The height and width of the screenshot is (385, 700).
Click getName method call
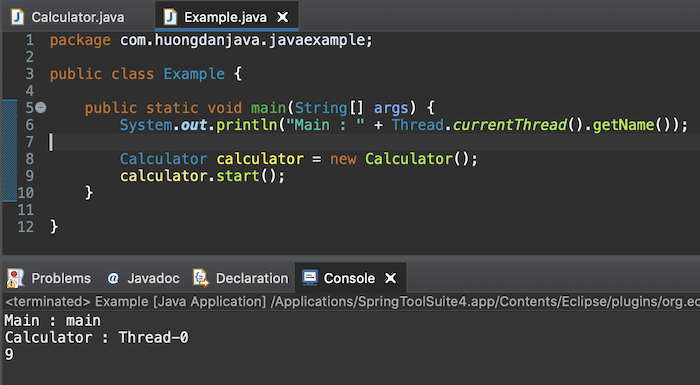tap(624, 125)
